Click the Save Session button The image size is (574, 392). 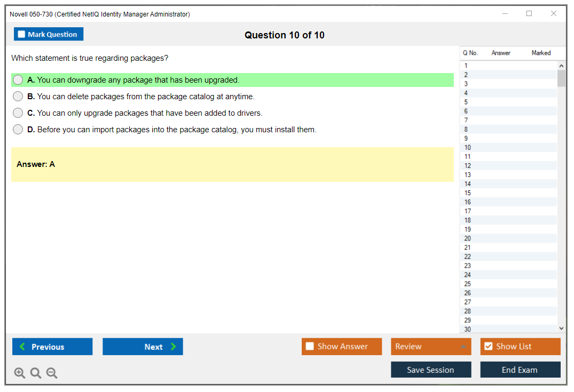click(x=430, y=370)
